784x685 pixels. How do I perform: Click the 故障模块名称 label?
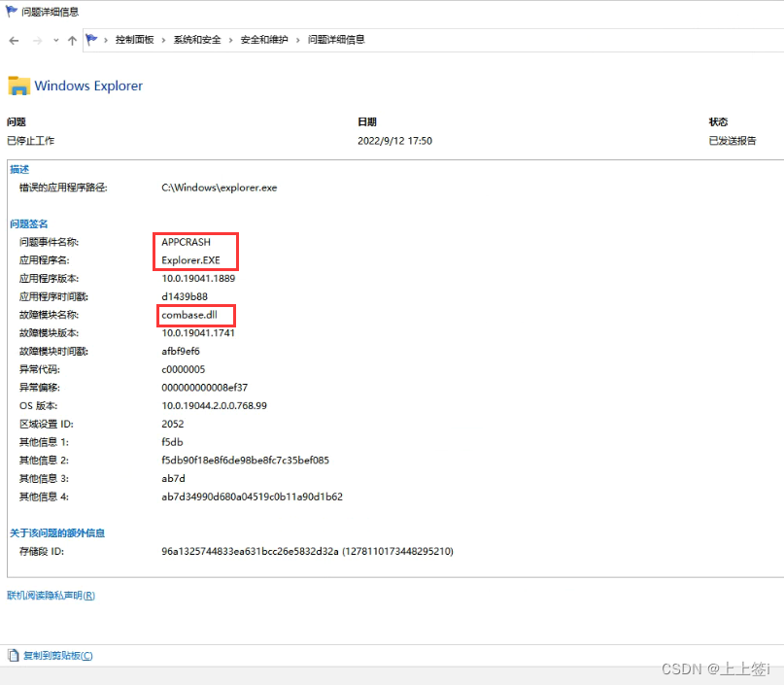point(49,315)
